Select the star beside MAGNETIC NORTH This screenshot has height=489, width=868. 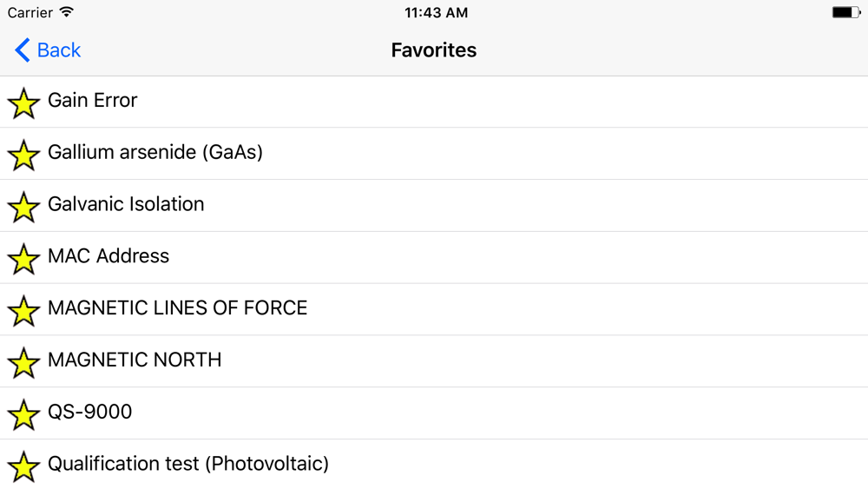coord(23,363)
